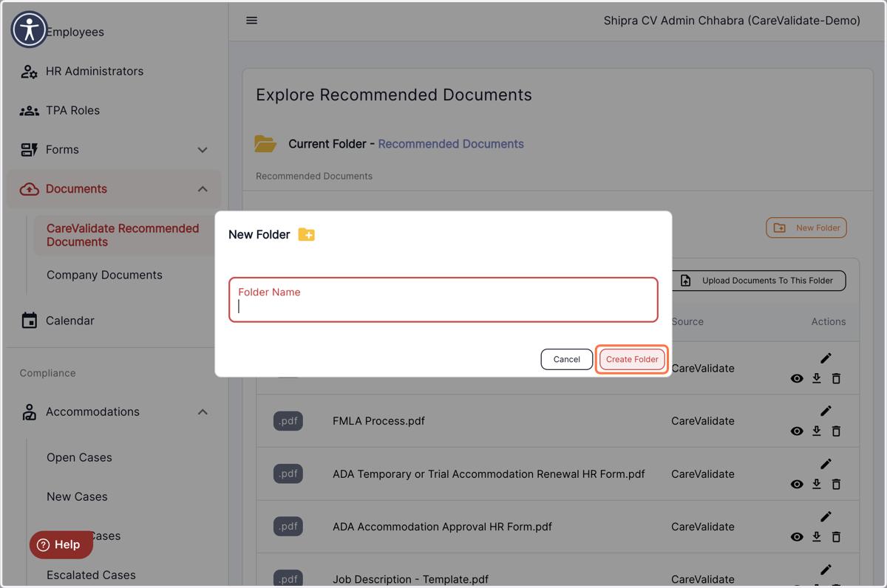
Task: Preview ADA Temporary or Trial Renewal form via eye
Action: click(x=797, y=485)
